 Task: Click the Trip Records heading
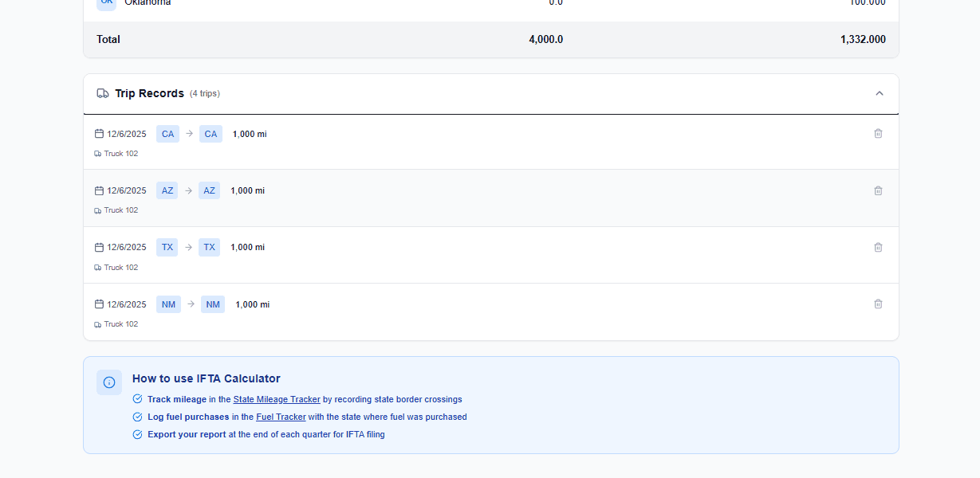point(149,93)
